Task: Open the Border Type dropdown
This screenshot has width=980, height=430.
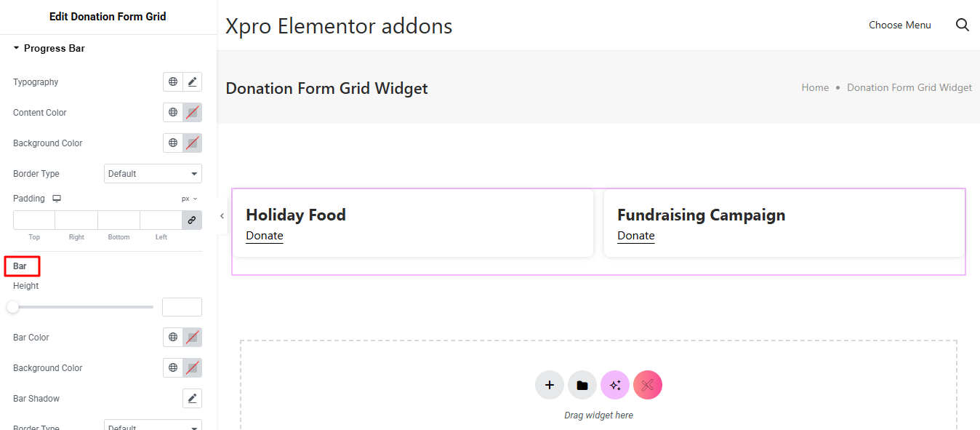Action: [x=153, y=174]
